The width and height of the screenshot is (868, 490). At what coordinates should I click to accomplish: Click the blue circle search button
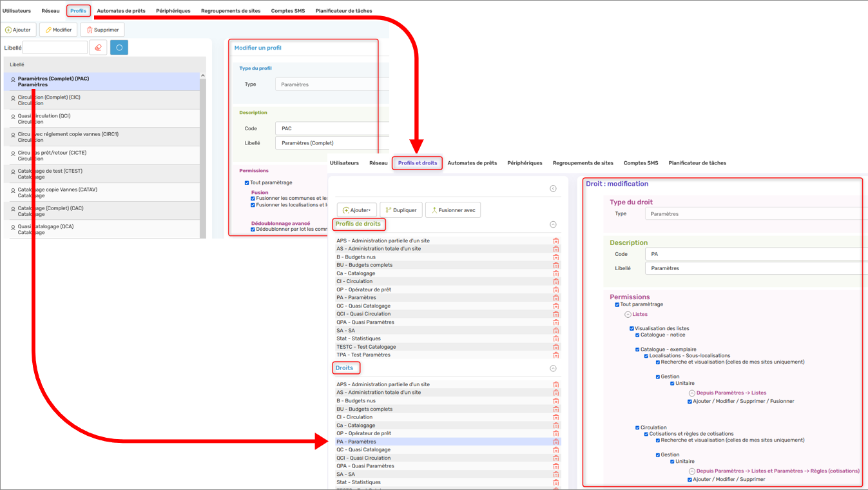pos(119,48)
